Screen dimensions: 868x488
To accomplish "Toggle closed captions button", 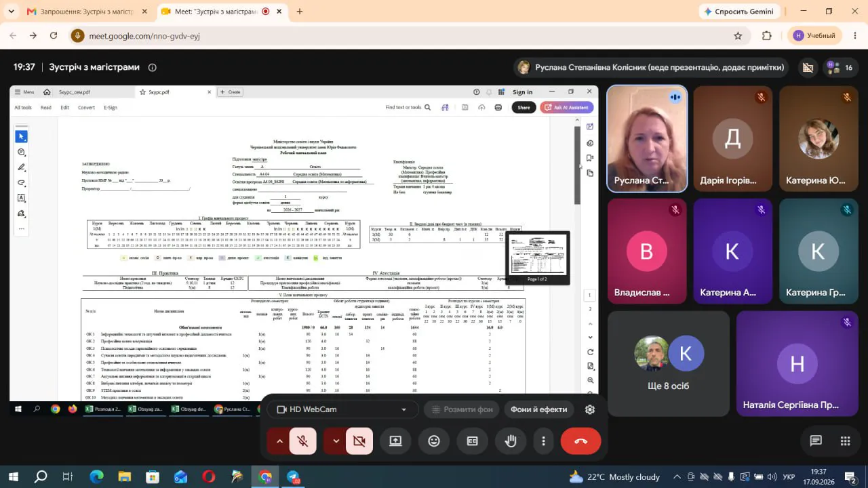I will 473,441.
